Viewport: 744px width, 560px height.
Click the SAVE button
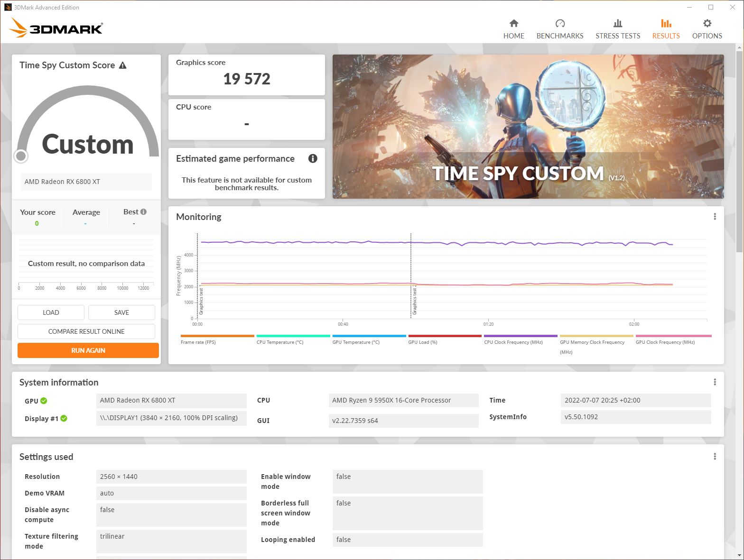coord(121,312)
